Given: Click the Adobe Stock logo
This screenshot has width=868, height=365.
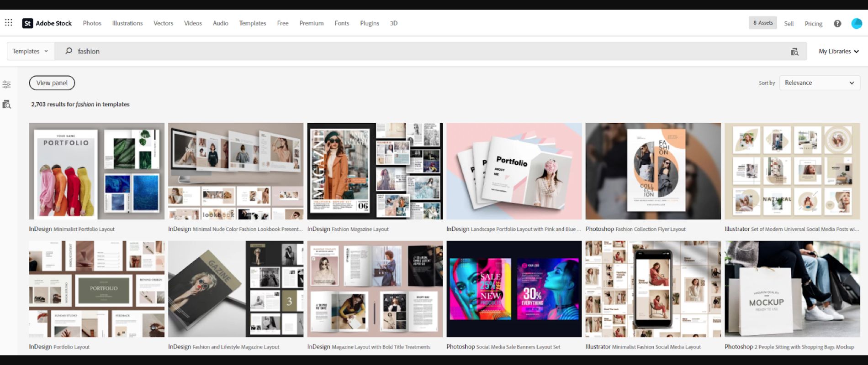Looking at the screenshot, I should pos(47,23).
